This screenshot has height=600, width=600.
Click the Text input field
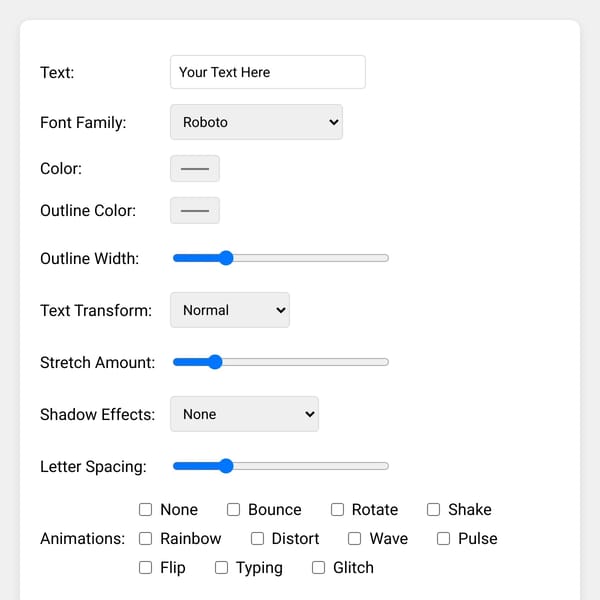(267, 72)
